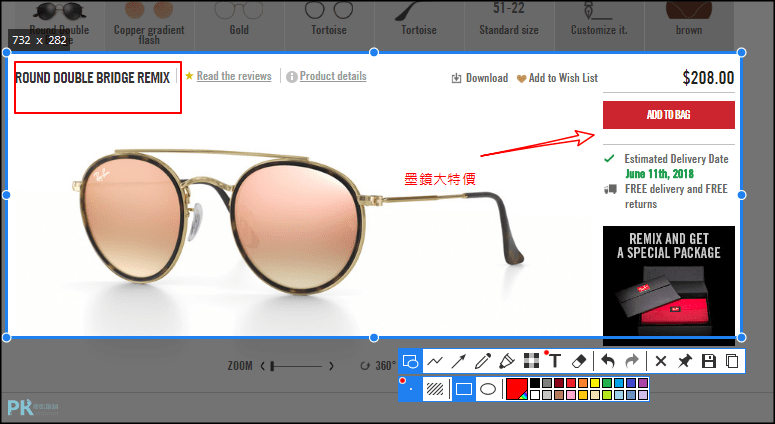775x424 pixels.
Task: Choose the arrow annotation tool
Action: [459, 361]
